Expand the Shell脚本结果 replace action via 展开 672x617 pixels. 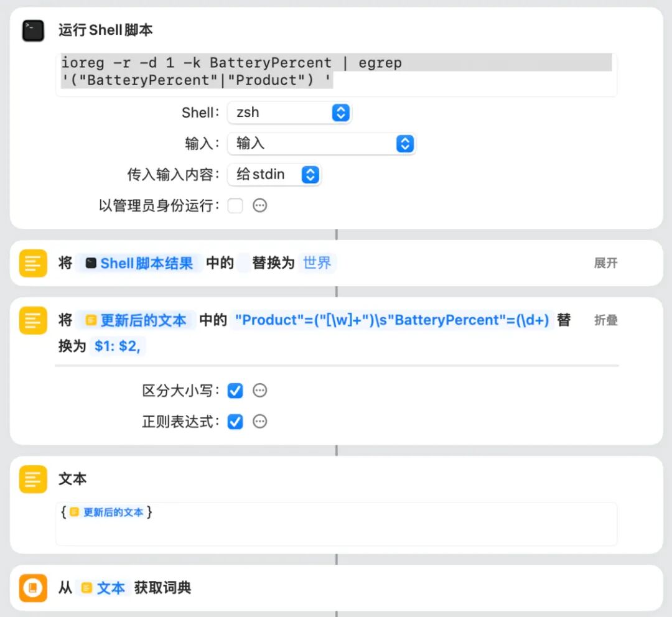605,262
